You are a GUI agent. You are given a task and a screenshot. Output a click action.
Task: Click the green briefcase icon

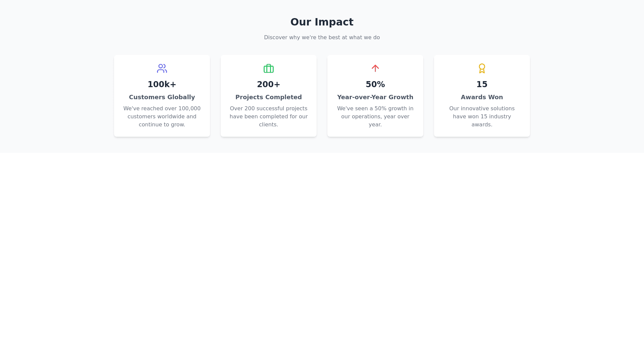coord(268,68)
